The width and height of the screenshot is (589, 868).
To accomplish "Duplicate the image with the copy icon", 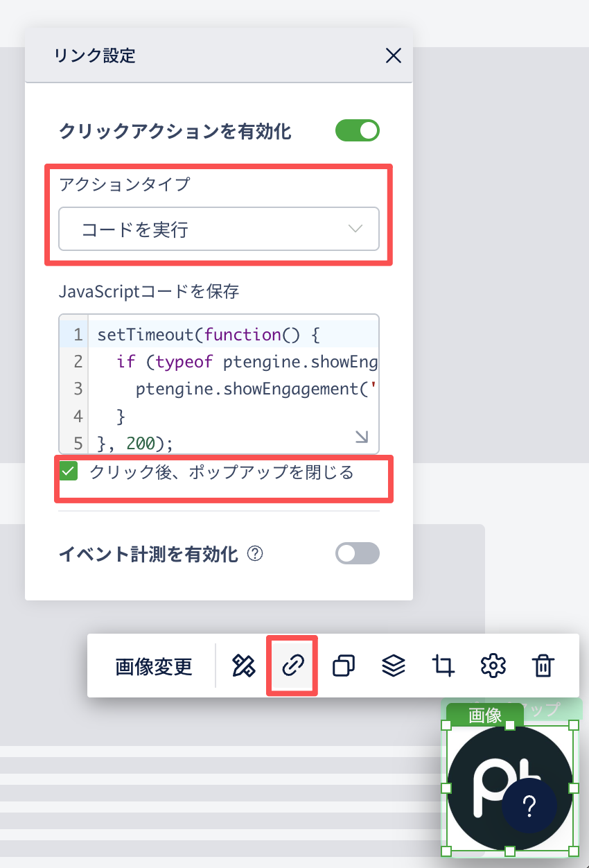I will click(x=344, y=666).
